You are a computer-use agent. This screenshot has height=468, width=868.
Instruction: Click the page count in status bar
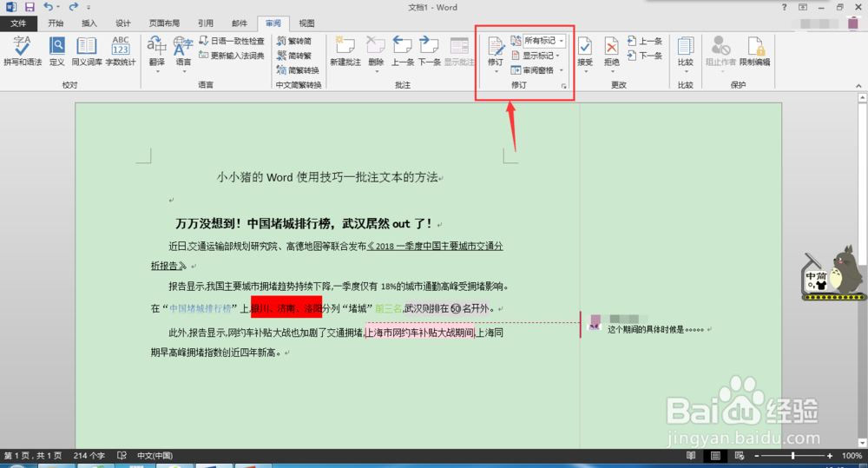34,455
